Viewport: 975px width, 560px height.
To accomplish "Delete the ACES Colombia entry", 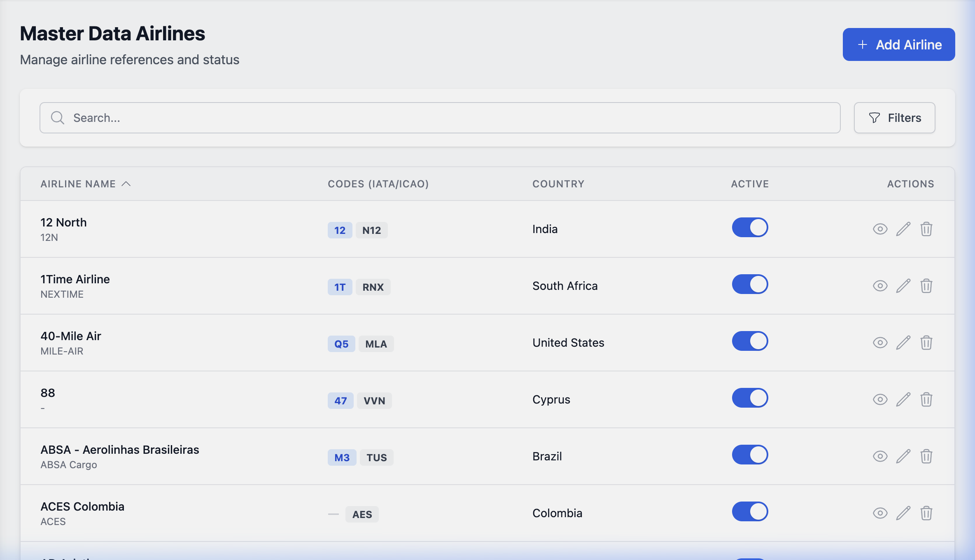I will [926, 513].
